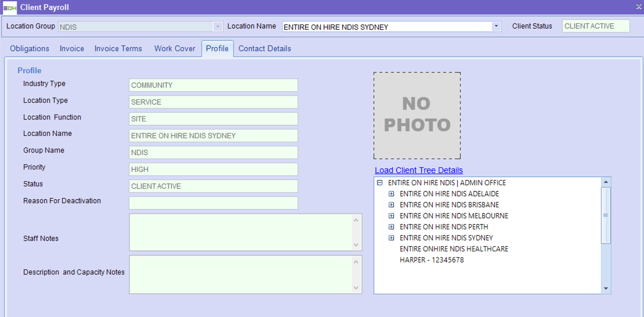Go to the Work Cover tab

(x=175, y=49)
